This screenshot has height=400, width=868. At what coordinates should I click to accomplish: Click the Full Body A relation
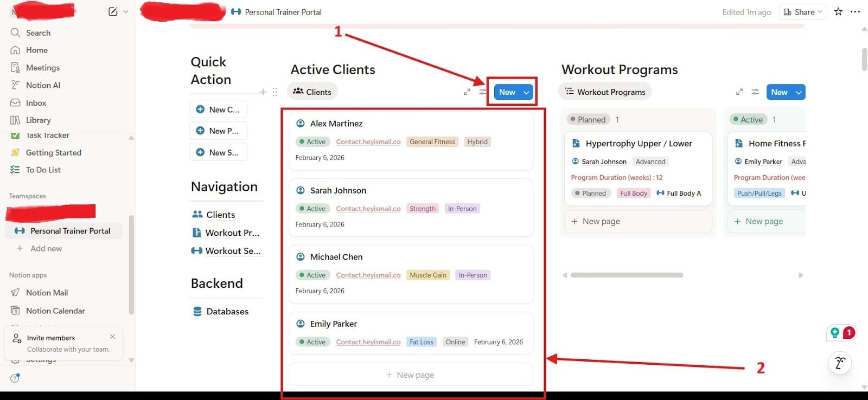679,193
